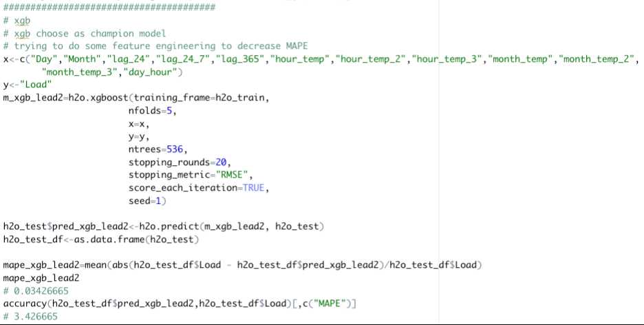Click the nfolds=5 argument
The width and height of the screenshot is (644, 325).
click(152, 111)
